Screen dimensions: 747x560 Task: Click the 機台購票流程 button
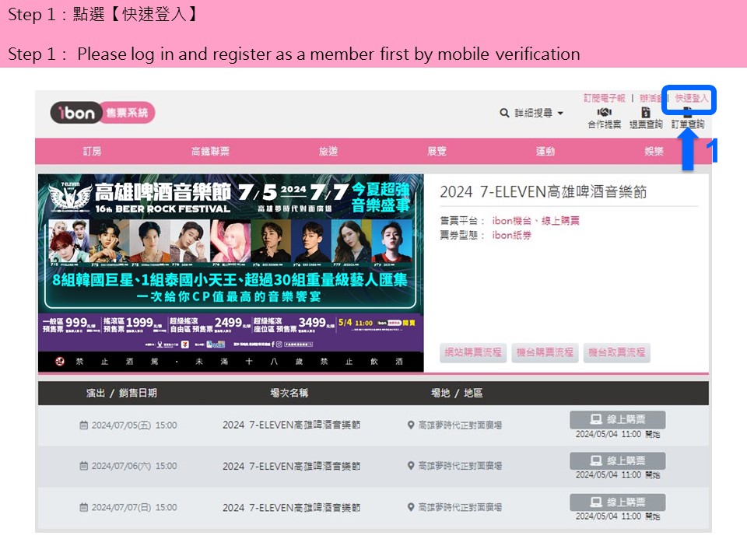(x=545, y=353)
